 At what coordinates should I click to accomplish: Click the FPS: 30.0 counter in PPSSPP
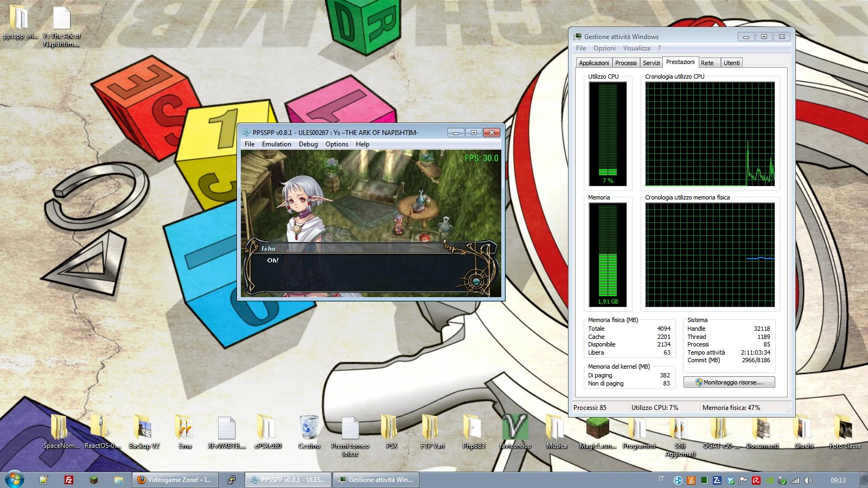click(481, 158)
